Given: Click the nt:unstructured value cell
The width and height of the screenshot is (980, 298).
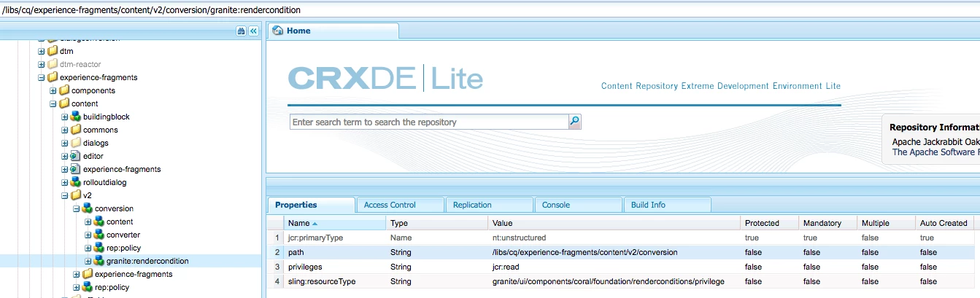Looking at the screenshot, I should 614,238.
